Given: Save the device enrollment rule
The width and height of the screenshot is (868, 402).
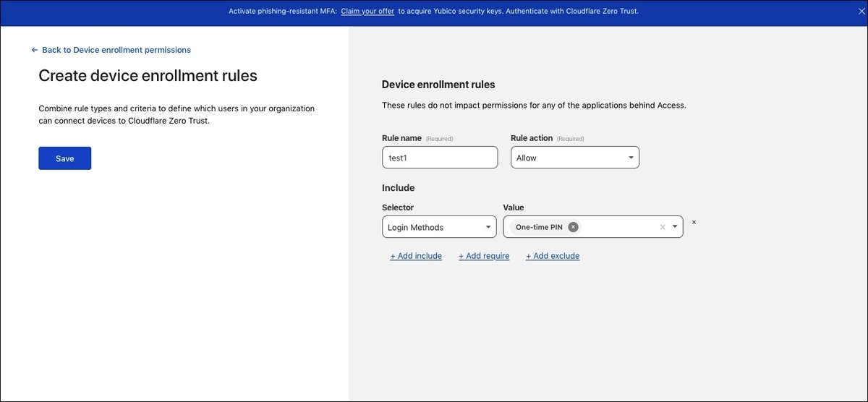Looking at the screenshot, I should coord(65,158).
